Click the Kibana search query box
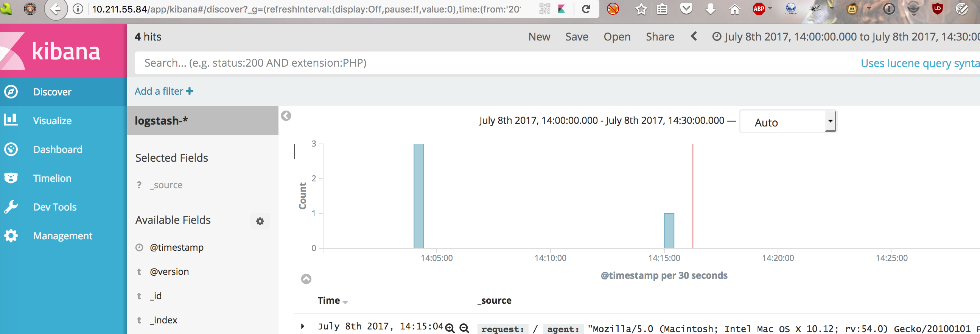The image size is (980, 334). pyautogui.click(x=495, y=63)
